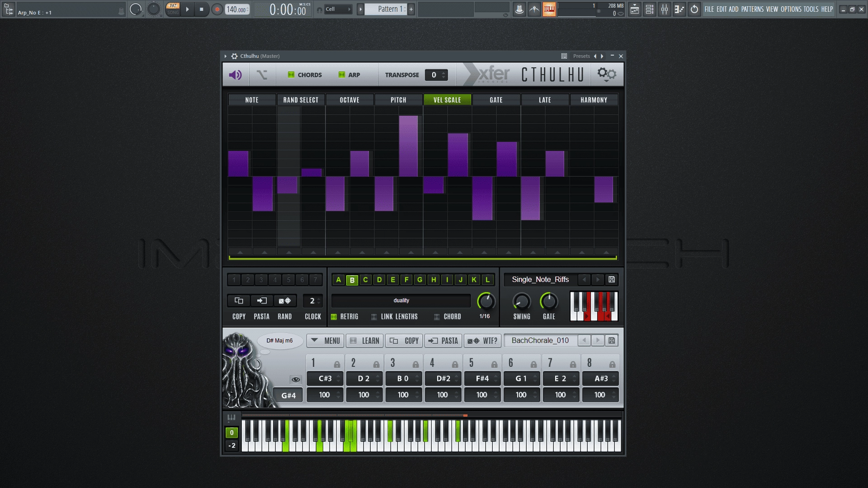
Task: Select the RAND SELECT arp tab
Action: click(301, 100)
